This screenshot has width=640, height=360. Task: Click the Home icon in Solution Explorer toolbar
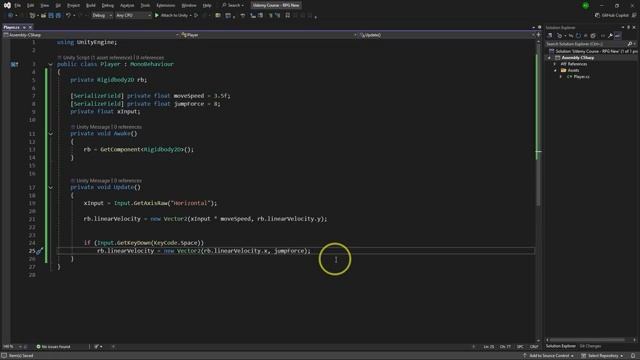[550, 36]
